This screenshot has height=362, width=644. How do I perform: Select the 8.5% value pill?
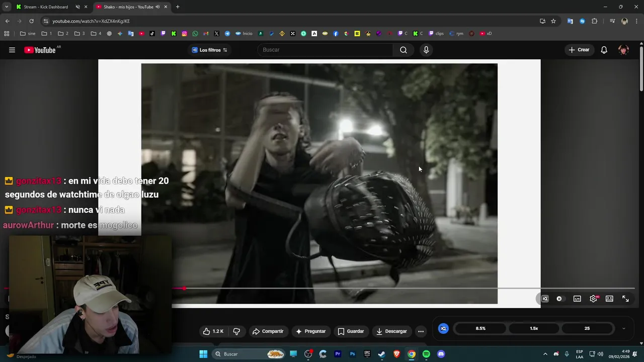pyautogui.click(x=480, y=328)
